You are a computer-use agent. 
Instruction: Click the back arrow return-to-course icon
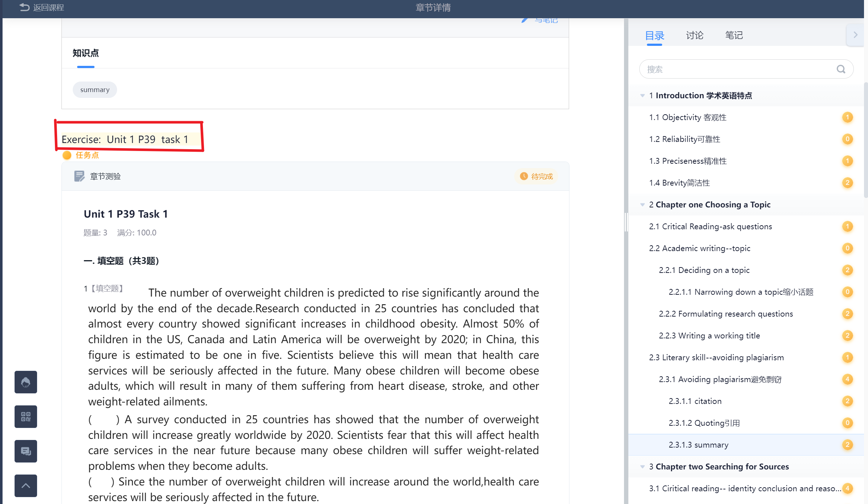pyautogui.click(x=24, y=7)
